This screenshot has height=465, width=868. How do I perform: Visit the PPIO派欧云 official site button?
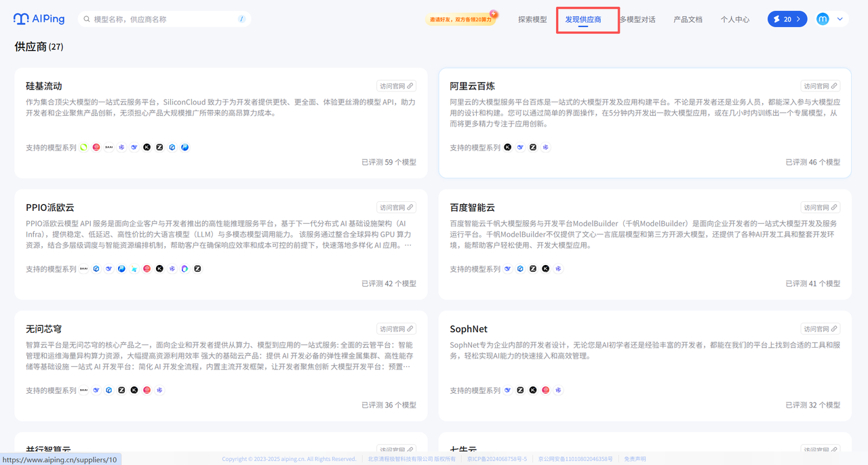point(396,207)
